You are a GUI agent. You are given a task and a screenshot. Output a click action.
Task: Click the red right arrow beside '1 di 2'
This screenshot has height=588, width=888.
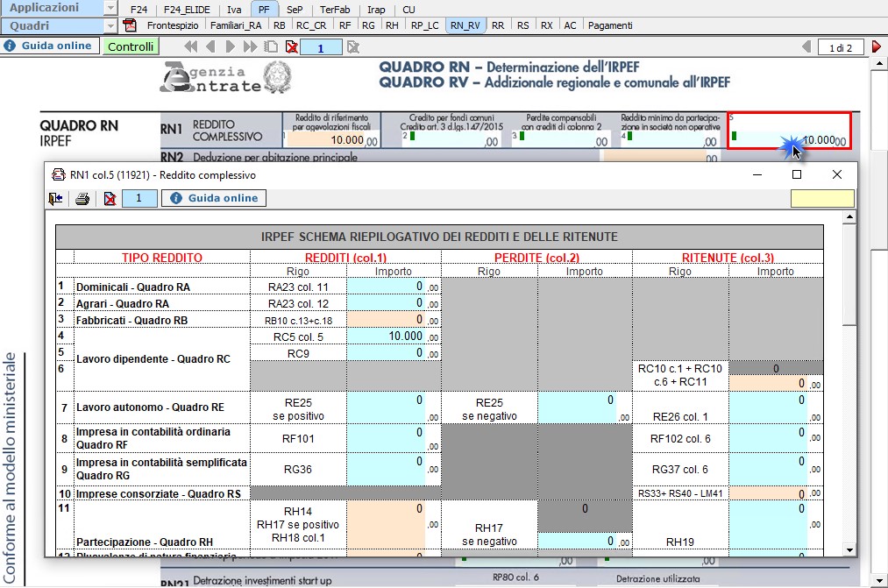[x=876, y=47]
